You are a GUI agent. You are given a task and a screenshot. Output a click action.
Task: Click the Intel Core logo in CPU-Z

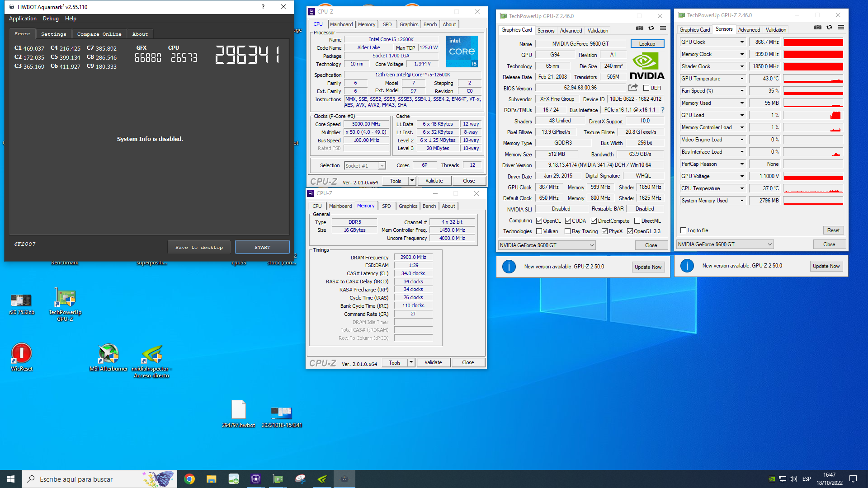pos(462,51)
